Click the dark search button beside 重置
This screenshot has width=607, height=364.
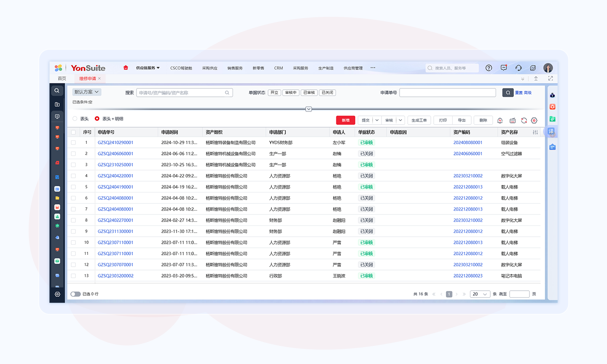(x=508, y=93)
